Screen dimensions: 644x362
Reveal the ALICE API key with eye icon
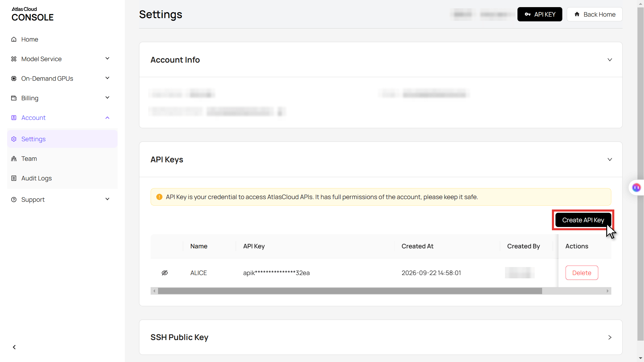pyautogui.click(x=165, y=273)
